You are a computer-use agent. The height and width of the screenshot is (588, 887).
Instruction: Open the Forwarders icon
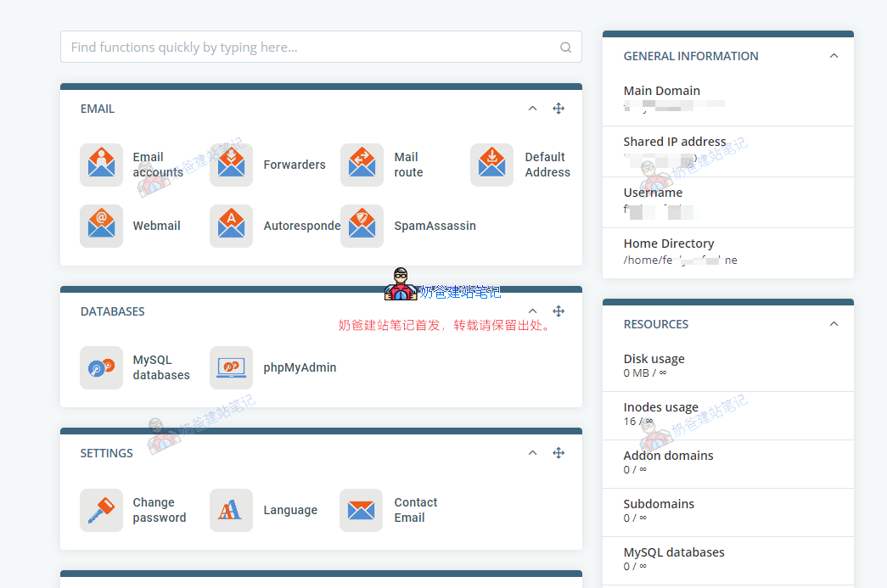pyautogui.click(x=231, y=165)
